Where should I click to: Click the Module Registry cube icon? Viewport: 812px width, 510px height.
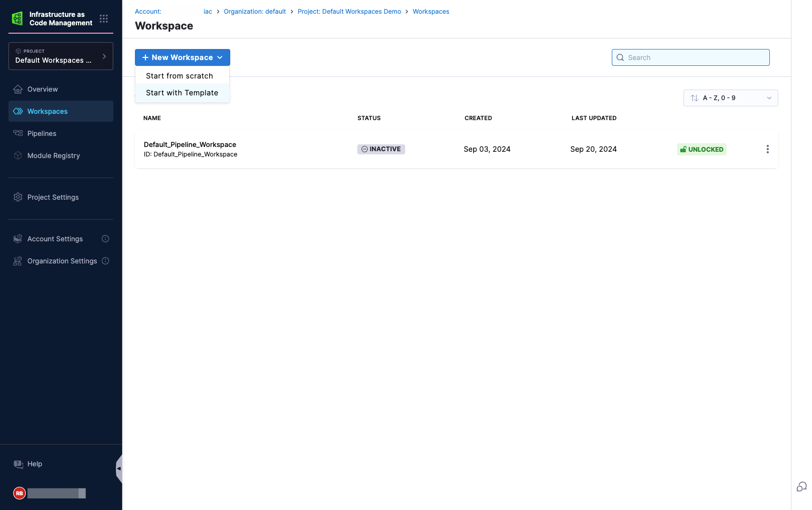coord(18,155)
